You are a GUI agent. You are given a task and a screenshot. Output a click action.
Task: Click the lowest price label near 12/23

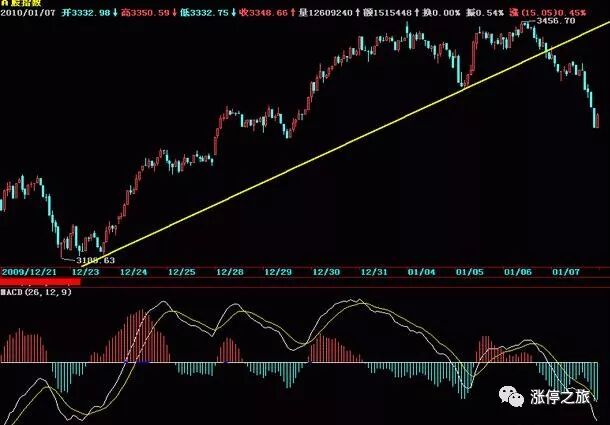(96, 260)
